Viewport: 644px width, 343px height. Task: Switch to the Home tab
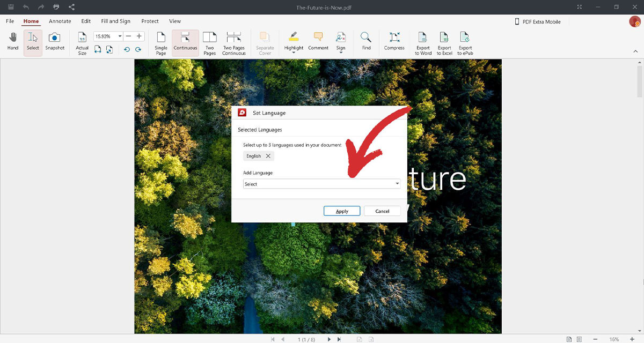pyautogui.click(x=31, y=21)
